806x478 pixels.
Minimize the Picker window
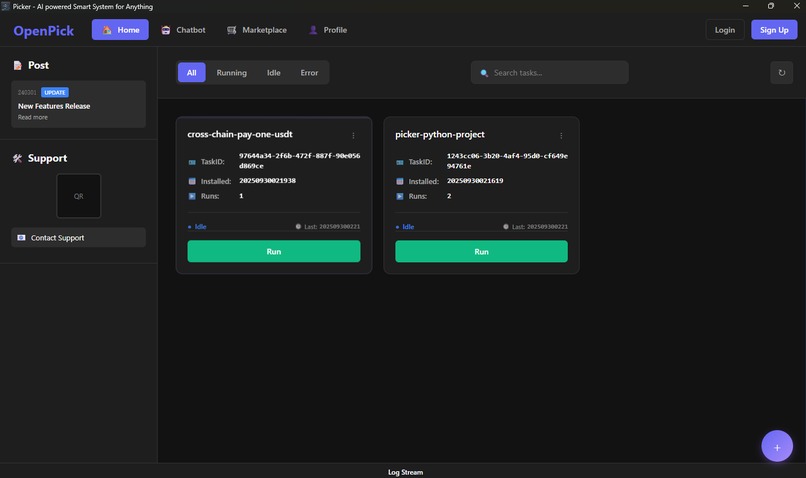click(x=745, y=6)
